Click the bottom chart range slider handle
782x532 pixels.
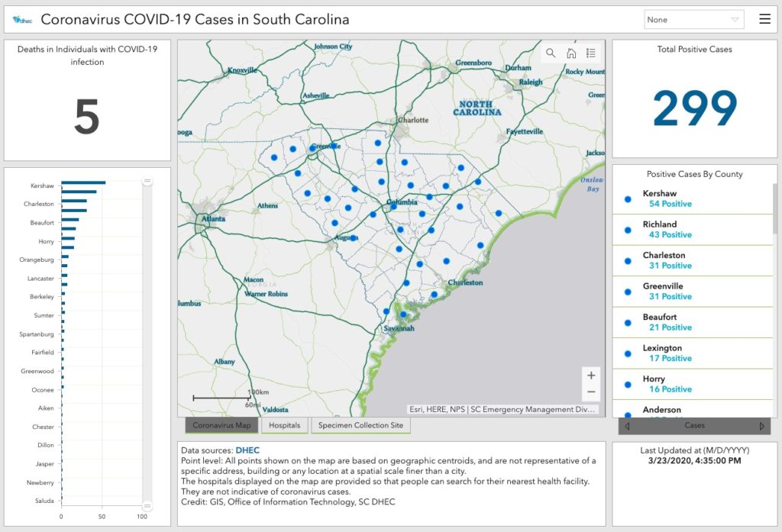pos(147,505)
